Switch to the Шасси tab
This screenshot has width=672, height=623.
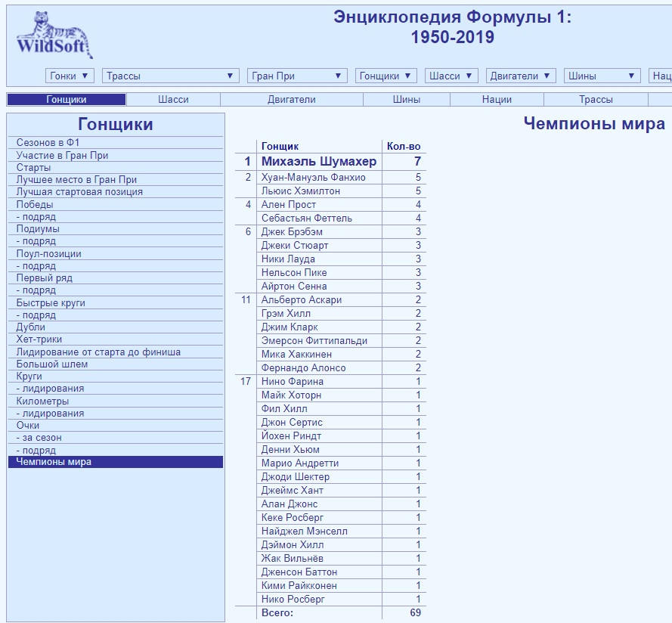(x=173, y=99)
